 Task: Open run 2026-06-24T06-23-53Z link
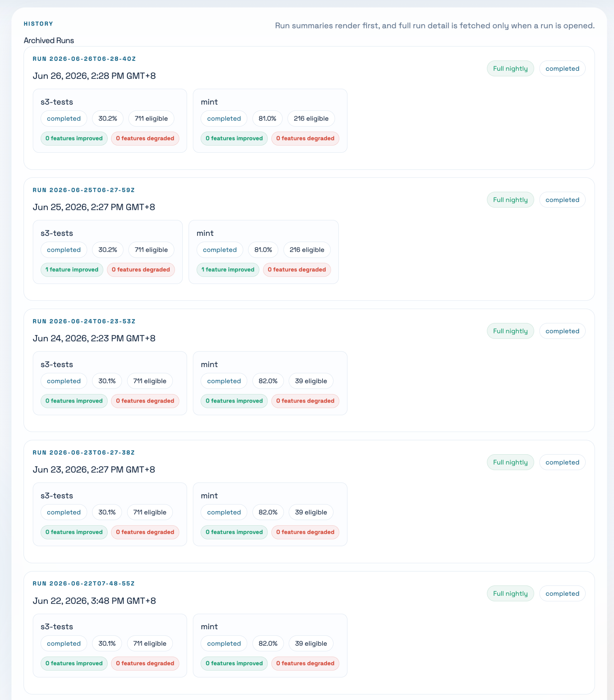tap(84, 321)
